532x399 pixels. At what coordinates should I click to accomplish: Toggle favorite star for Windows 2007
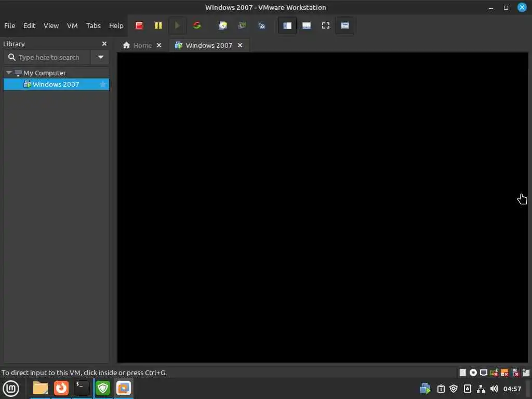click(103, 84)
